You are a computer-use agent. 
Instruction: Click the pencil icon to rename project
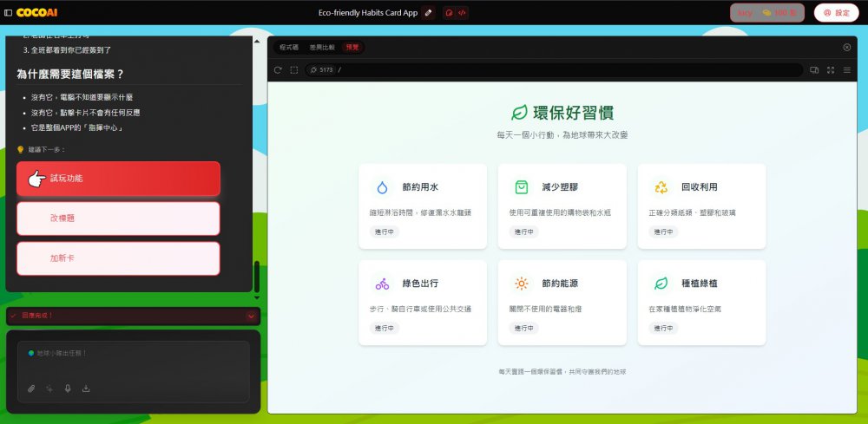click(428, 13)
